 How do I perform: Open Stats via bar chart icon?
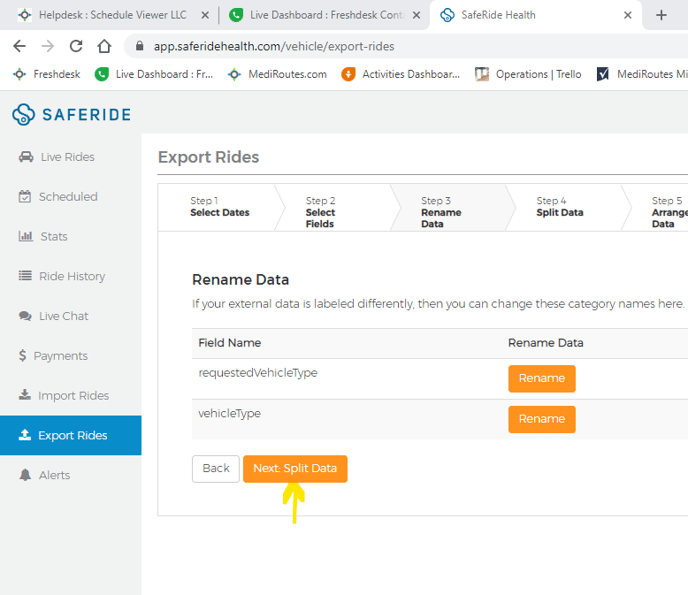tap(25, 237)
